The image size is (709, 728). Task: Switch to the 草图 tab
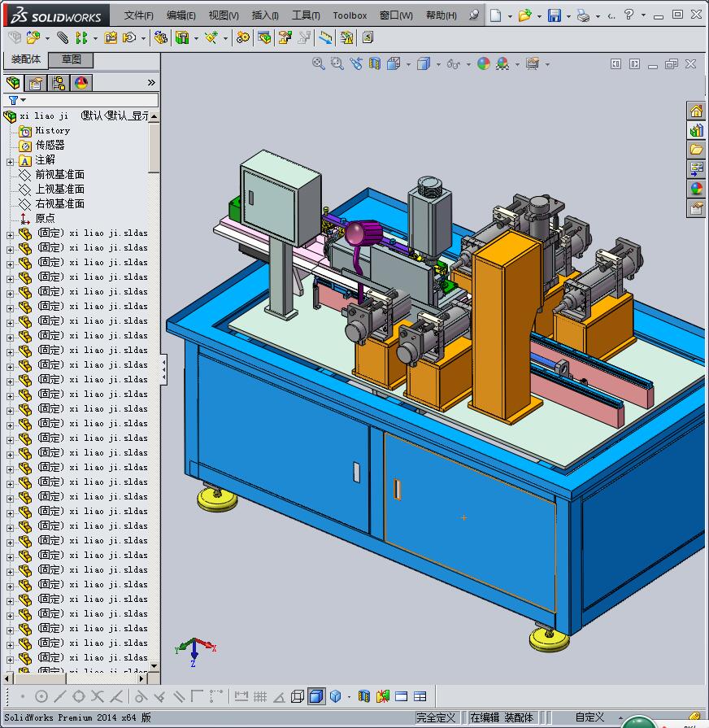coord(72,59)
